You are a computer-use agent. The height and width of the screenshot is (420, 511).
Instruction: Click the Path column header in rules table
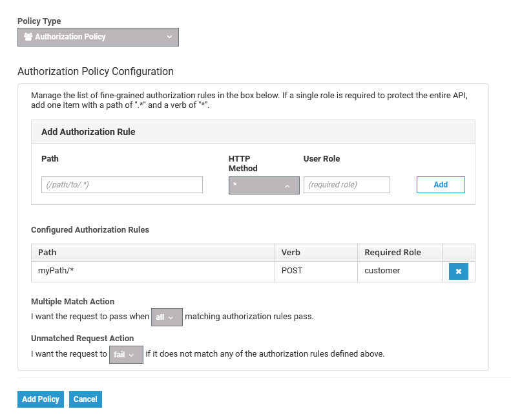47,253
